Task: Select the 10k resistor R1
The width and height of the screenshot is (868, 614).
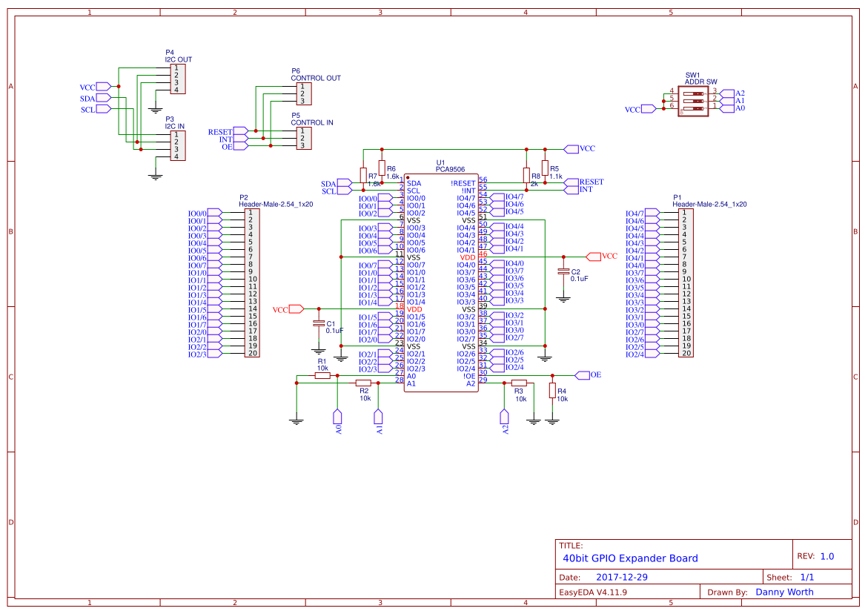Action: tap(322, 375)
